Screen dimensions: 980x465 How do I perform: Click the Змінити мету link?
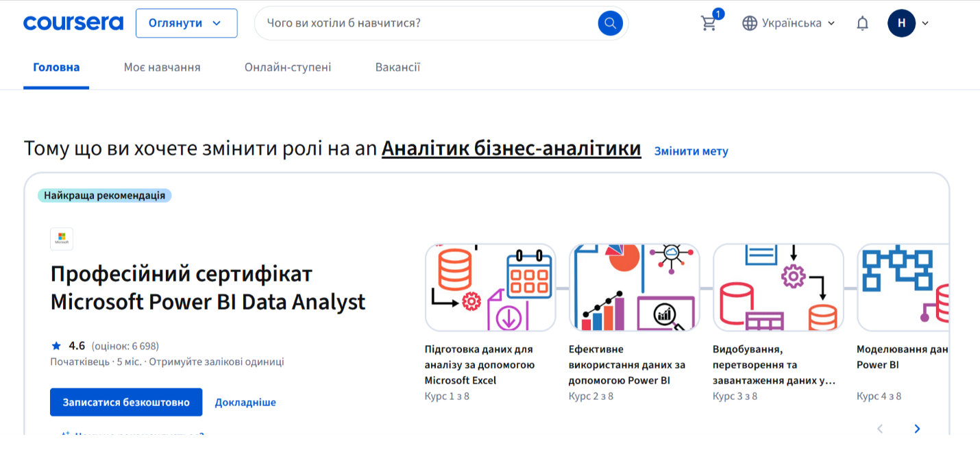pos(691,151)
